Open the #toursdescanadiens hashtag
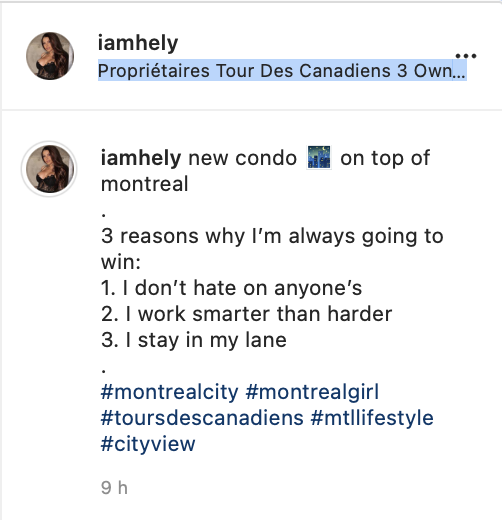Screen dimensions: 502x520 tap(202, 418)
